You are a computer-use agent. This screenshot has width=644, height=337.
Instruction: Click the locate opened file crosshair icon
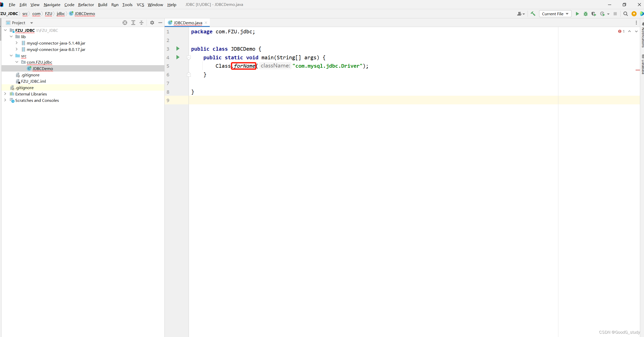(x=125, y=23)
